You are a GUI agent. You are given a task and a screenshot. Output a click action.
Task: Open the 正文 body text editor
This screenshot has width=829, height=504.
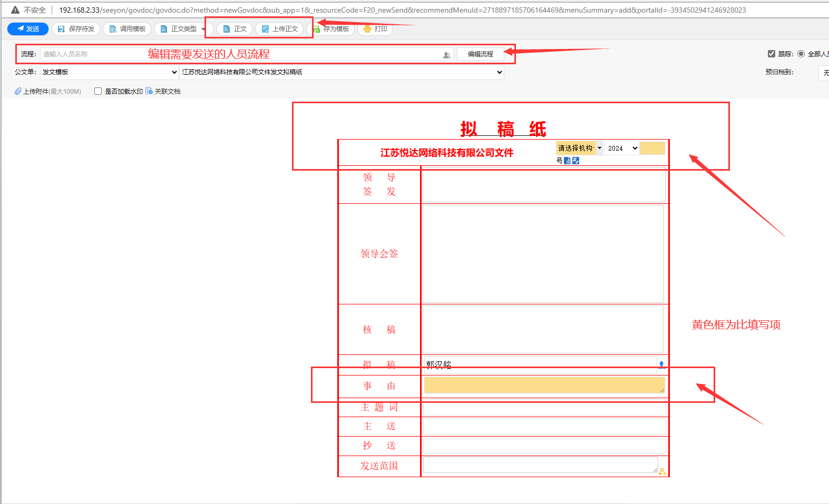coord(235,29)
